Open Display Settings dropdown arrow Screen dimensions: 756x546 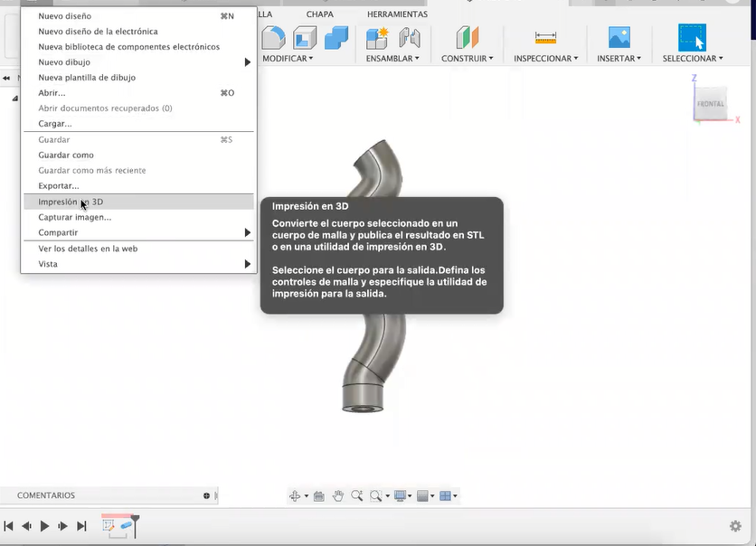pos(410,496)
